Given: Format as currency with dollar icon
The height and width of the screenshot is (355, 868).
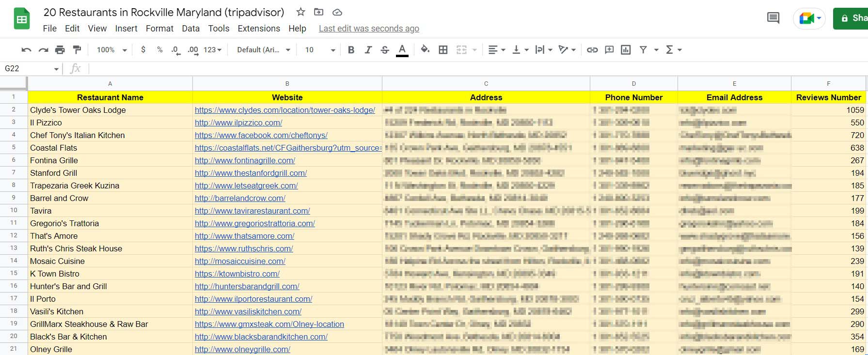Looking at the screenshot, I should pos(143,49).
